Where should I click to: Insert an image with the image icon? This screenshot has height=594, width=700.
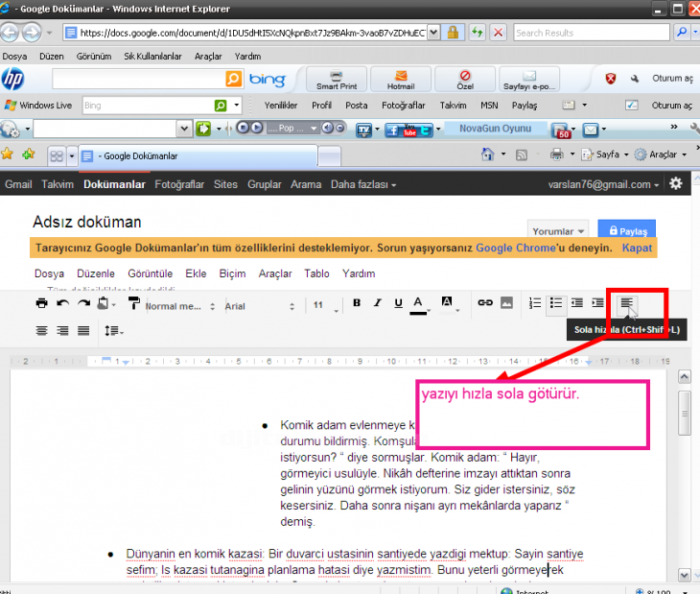coord(506,303)
